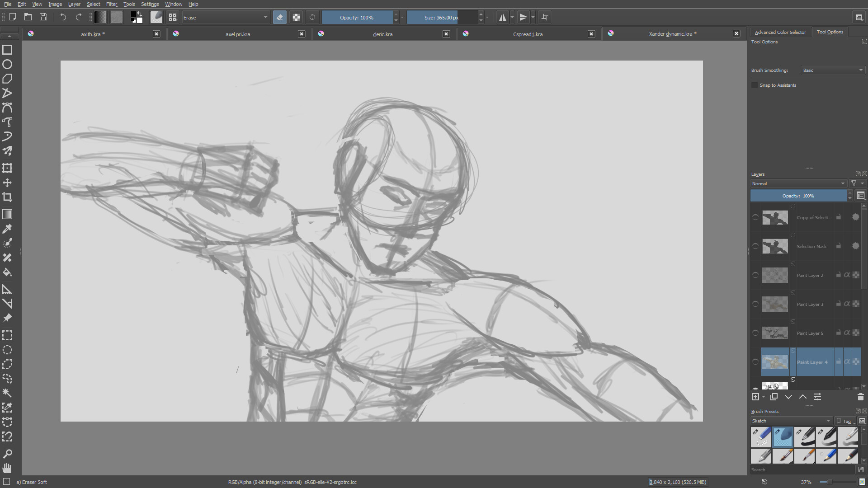Switch to the axel pri.kra document tab
This screenshot has width=868, height=488.
point(237,34)
